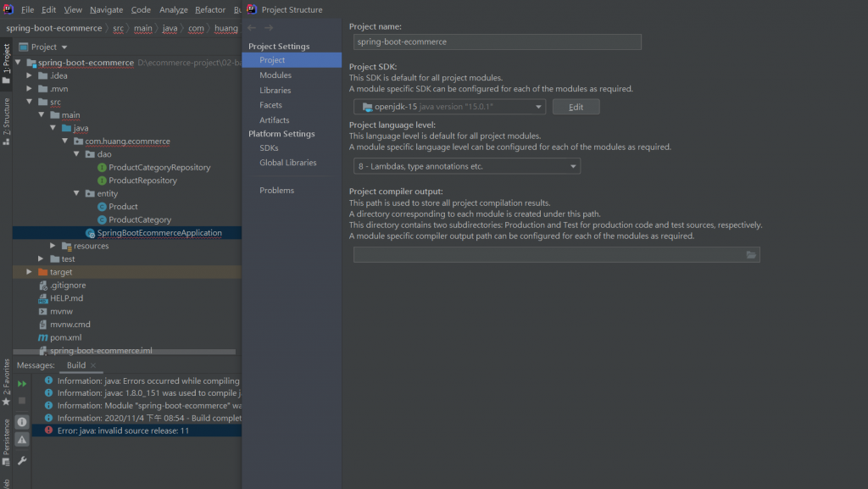
Task: Click the forward arrow in Project Structure
Action: pyautogui.click(x=269, y=28)
